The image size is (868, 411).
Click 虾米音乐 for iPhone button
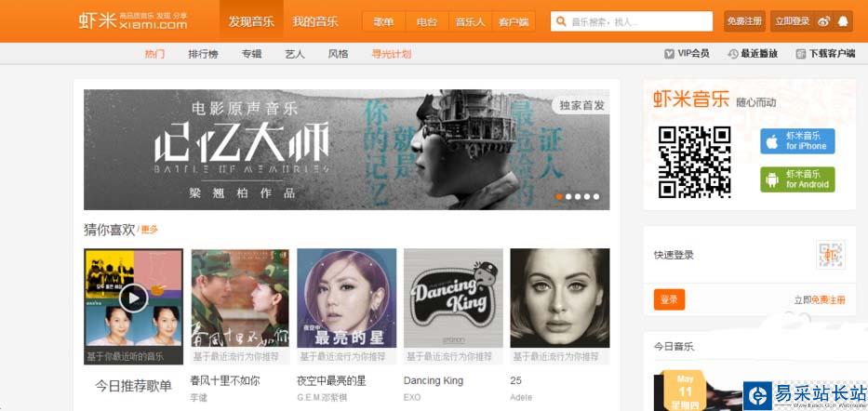[x=797, y=141]
